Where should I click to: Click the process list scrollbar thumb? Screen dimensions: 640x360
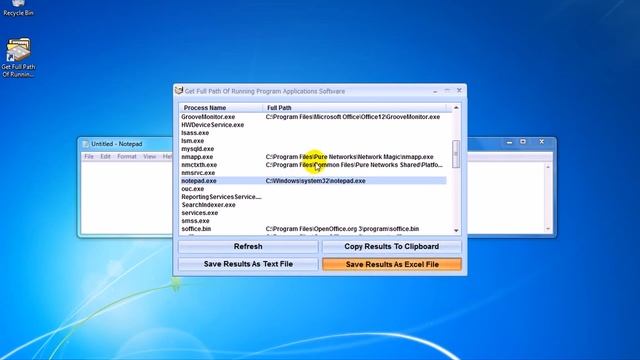[456, 154]
